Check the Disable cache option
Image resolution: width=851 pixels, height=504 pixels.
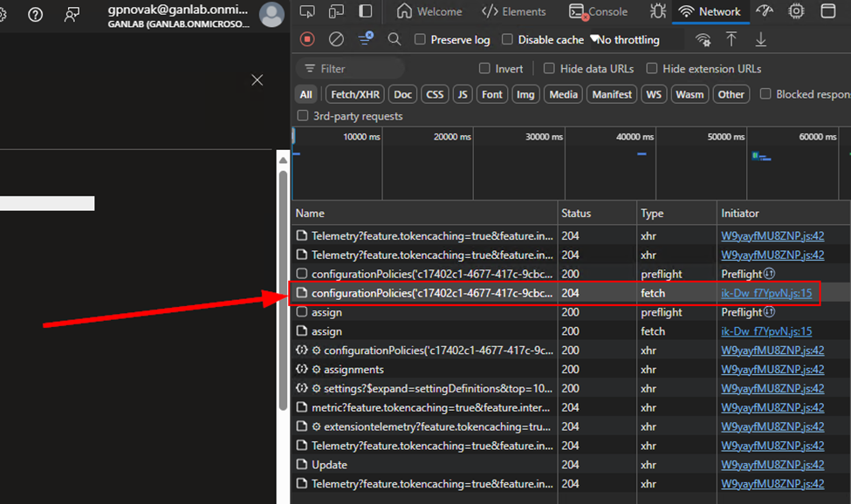[x=507, y=40]
